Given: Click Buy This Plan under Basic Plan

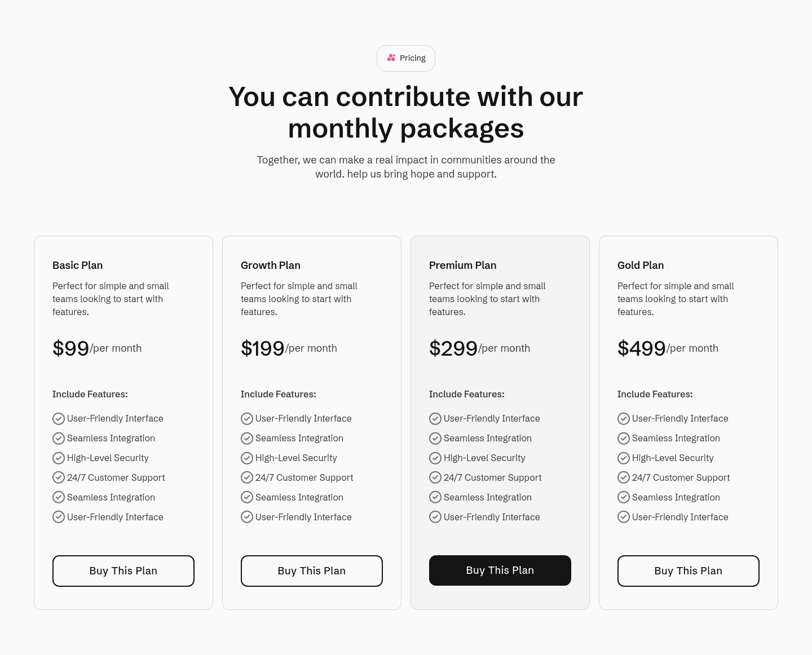Looking at the screenshot, I should pyautogui.click(x=123, y=570).
